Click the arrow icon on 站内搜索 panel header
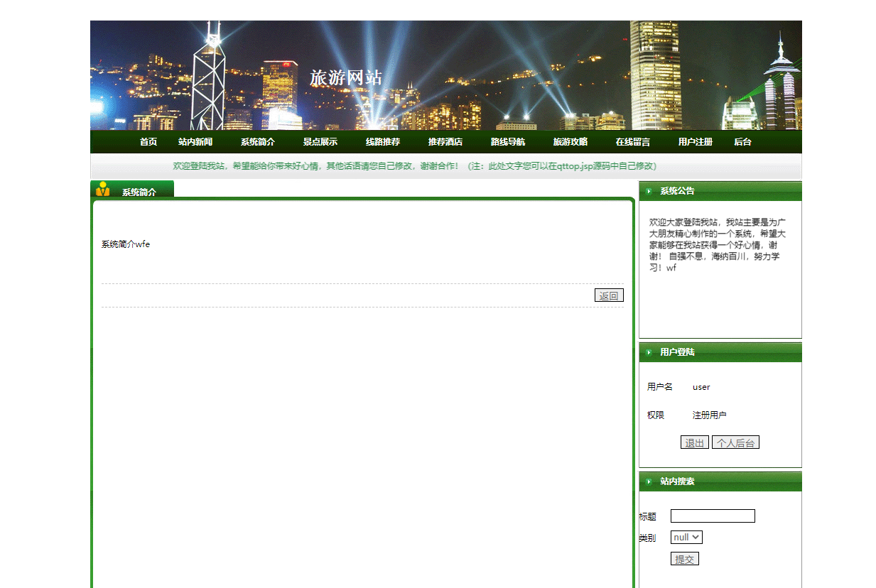The height and width of the screenshot is (588, 876). tap(649, 481)
